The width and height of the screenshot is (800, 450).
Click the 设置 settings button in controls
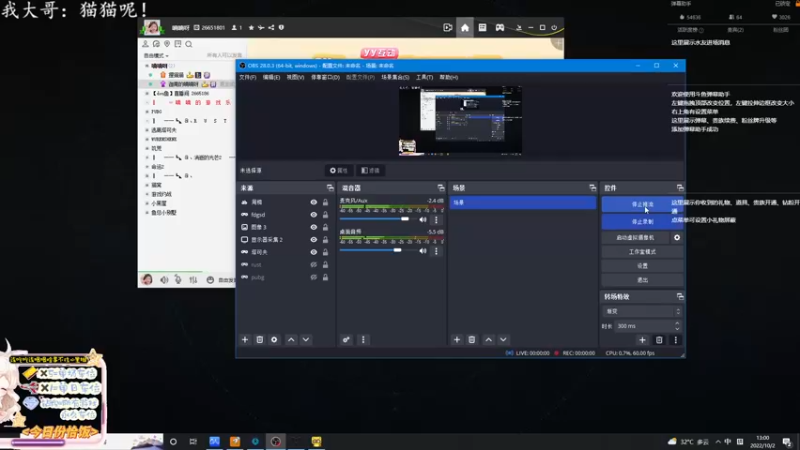(642, 266)
